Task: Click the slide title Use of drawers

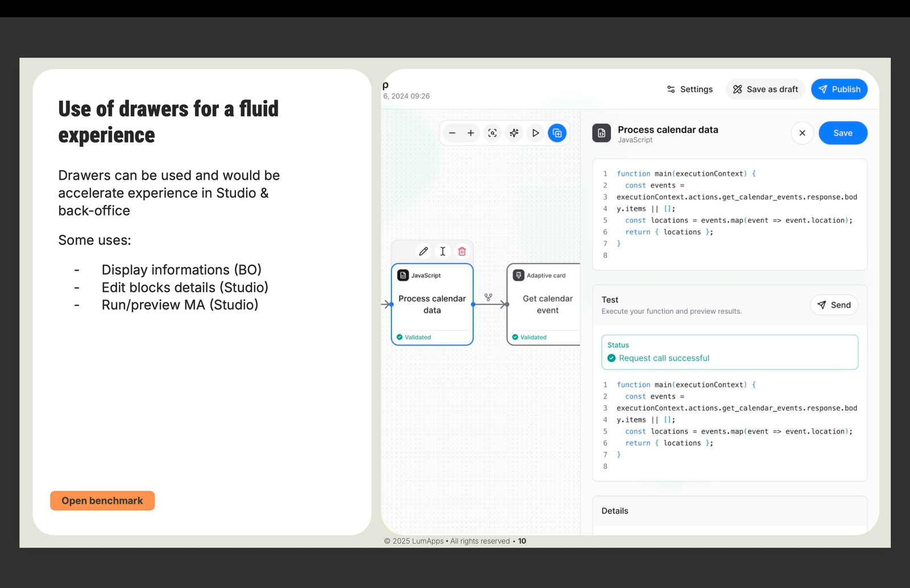Action: click(x=168, y=122)
